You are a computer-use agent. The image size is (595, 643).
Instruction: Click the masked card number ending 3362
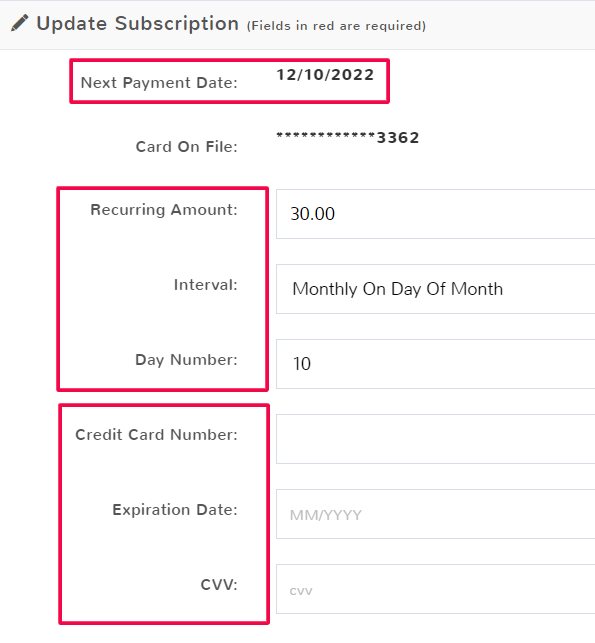[348, 137]
